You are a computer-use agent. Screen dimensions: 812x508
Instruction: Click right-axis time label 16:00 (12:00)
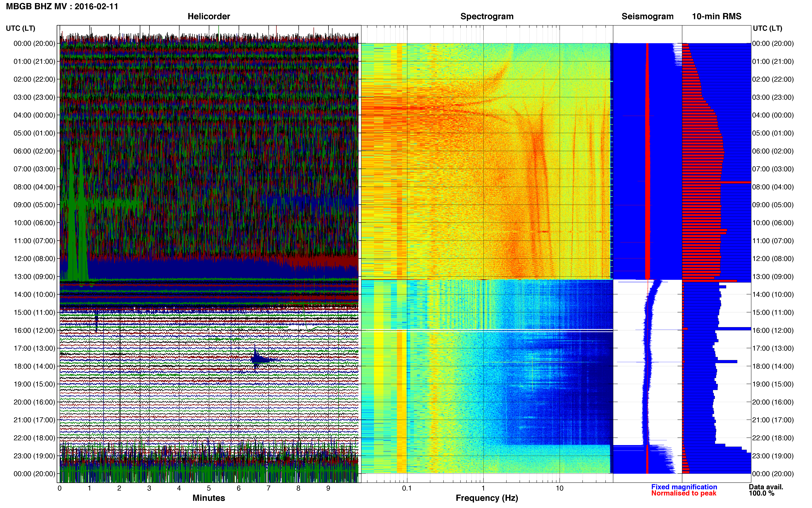click(773, 330)
